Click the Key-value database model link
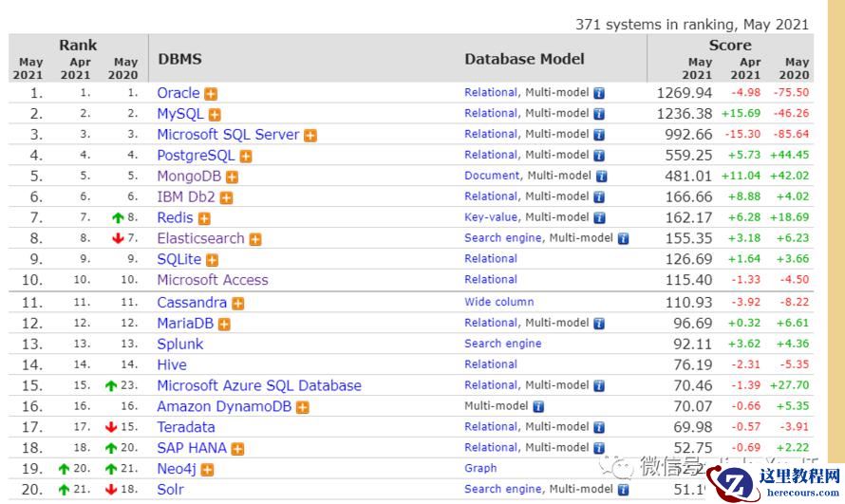Image resolution: width=845 pixels, height=504 pixels. (491, 217)
